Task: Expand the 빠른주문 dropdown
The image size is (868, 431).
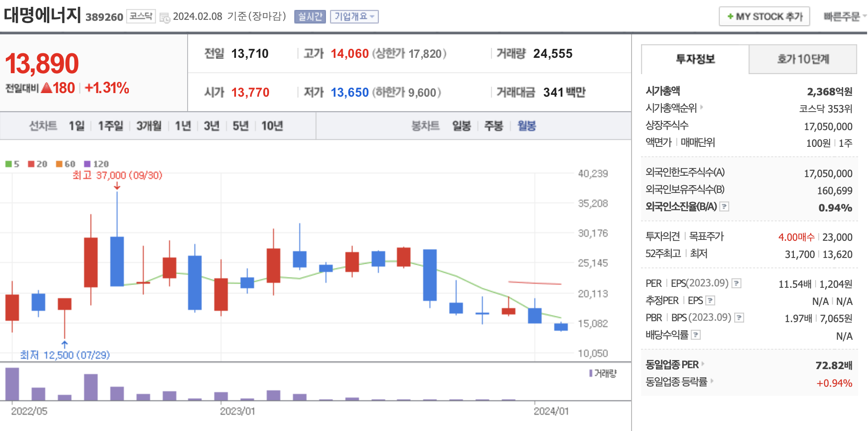Action: tap(844, 17)
